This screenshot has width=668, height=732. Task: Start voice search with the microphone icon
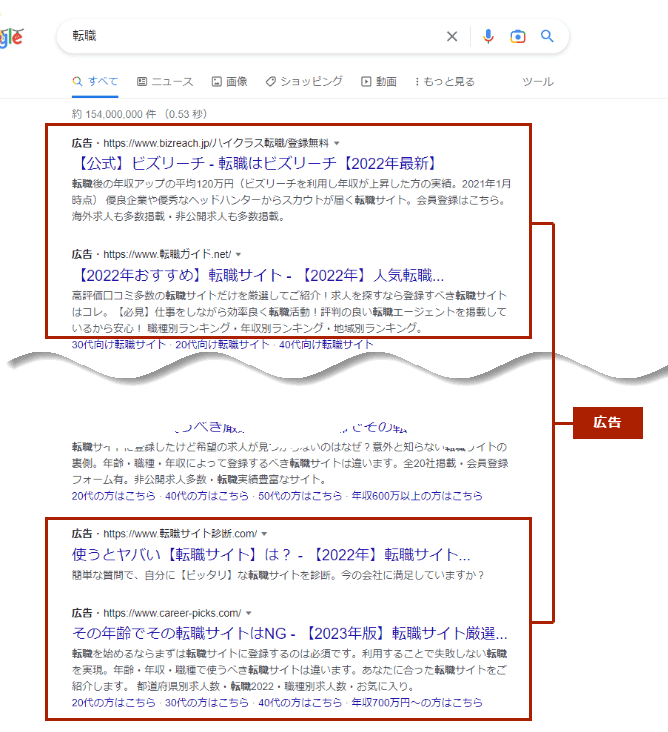[x=488, y=36]
